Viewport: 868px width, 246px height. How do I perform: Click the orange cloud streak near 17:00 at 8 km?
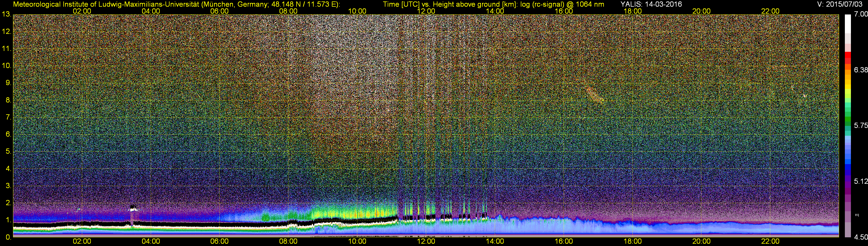[x=595, y=95]
